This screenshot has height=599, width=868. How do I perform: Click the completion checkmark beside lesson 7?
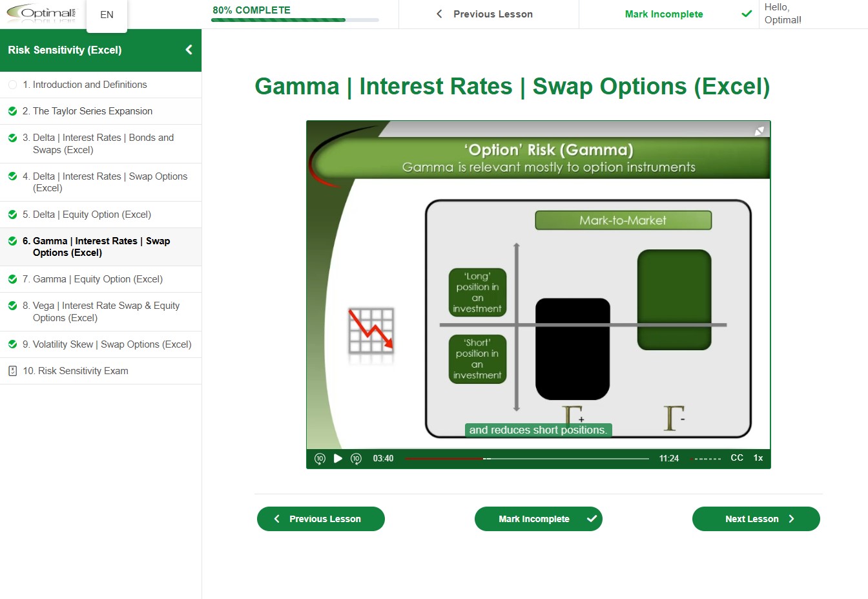click(12, 279)
